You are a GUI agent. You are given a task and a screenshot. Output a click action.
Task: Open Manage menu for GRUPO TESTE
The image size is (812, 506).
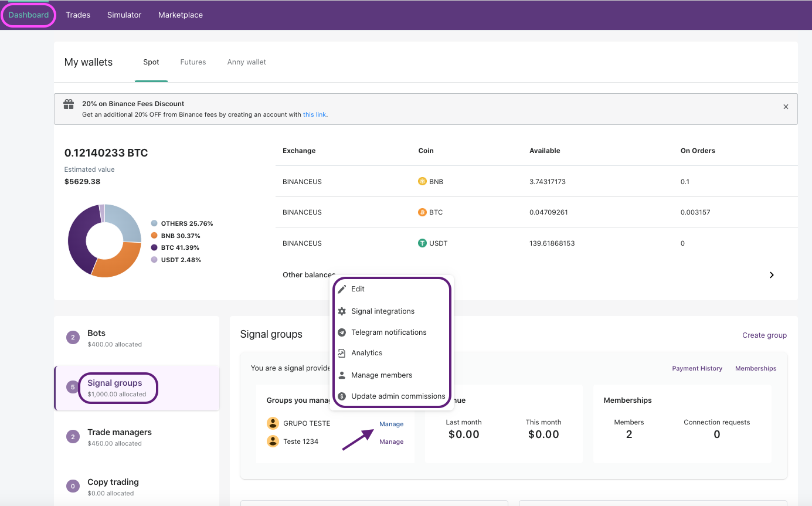(x=391, y=424)
